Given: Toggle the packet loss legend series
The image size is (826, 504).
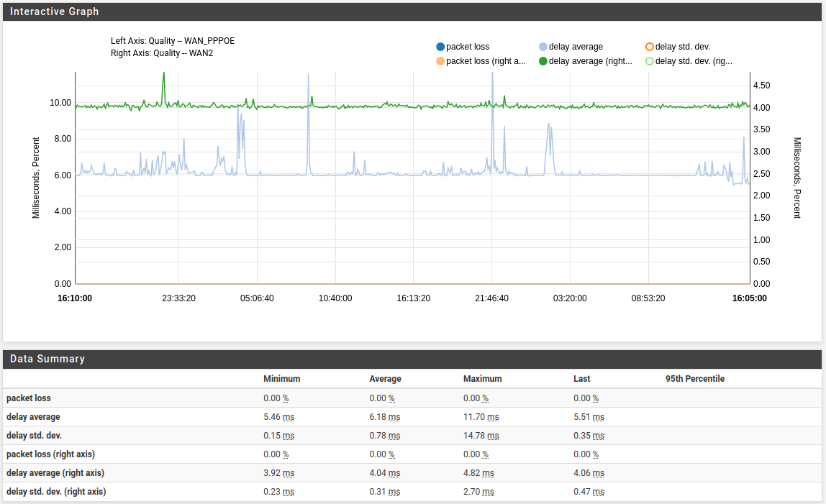Looking at the screenshot, I should 463,47.
